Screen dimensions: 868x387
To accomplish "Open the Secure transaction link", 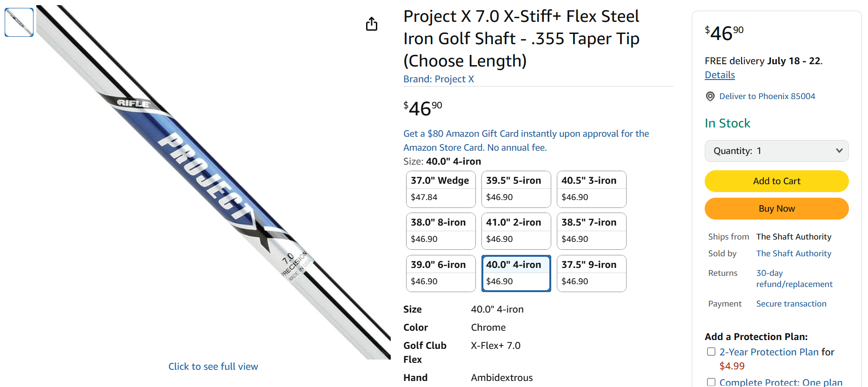I will pyautogui.click(x=791, y=304).
